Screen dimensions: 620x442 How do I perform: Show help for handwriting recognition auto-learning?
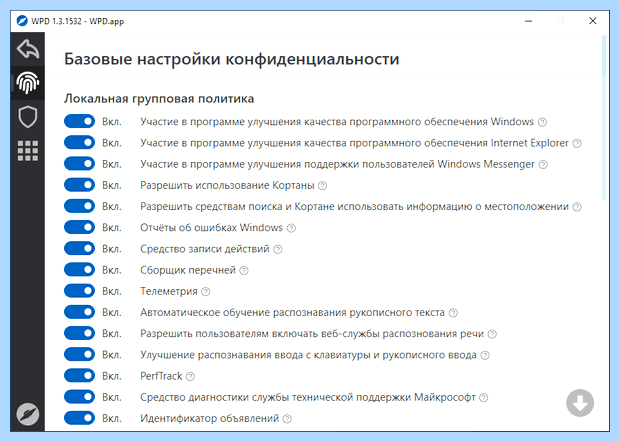tap(453, 313)
